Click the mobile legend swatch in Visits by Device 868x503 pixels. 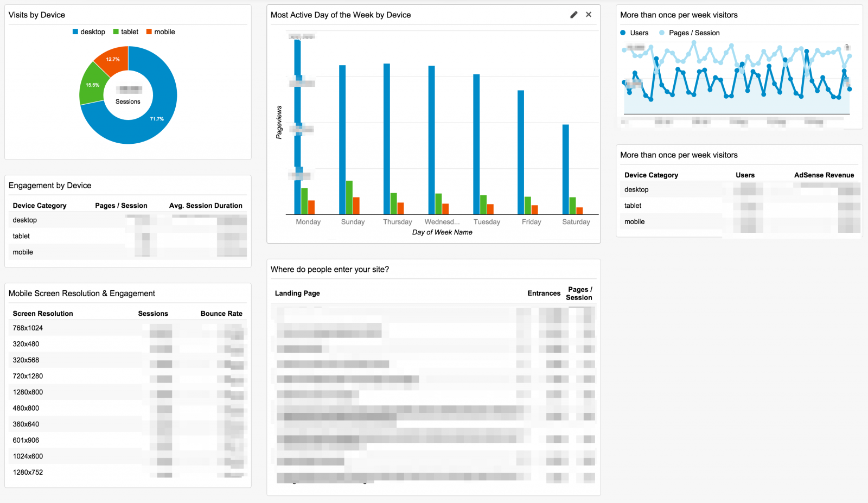pos(149,32)
